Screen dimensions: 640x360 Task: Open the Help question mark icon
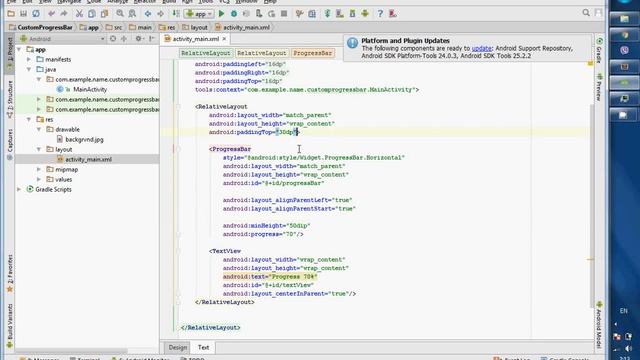coord(380,13)
